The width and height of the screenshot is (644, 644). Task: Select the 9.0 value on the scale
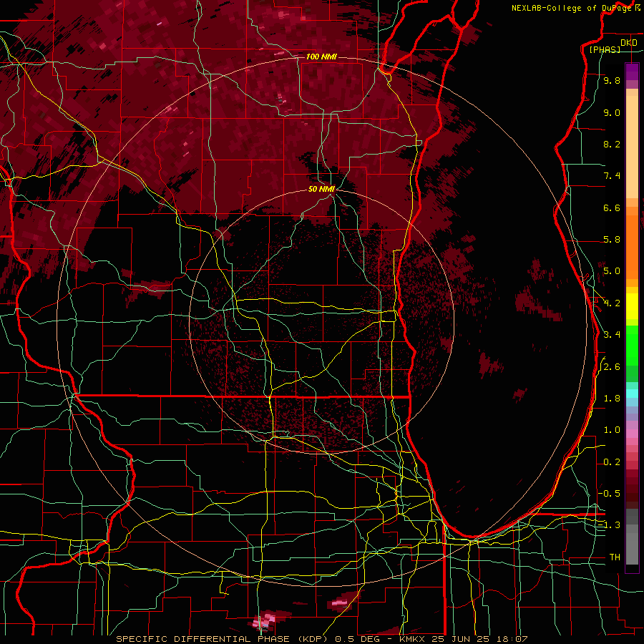point(612,112)
